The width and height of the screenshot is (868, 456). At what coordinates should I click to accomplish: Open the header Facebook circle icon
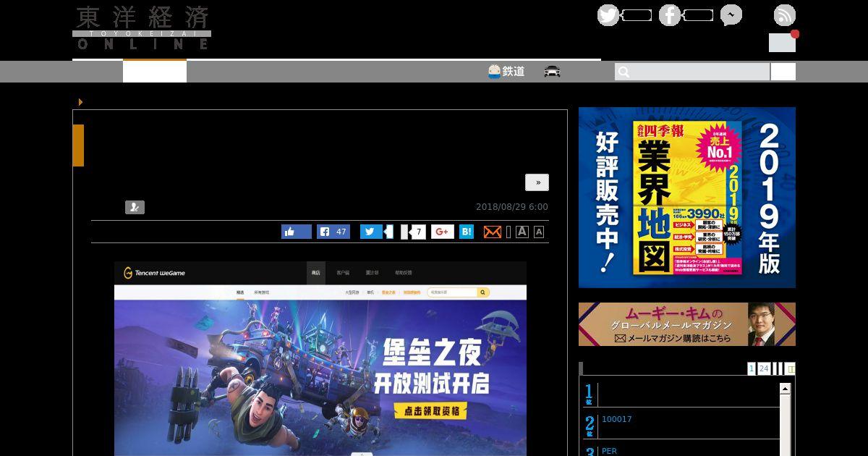point(670,15)
